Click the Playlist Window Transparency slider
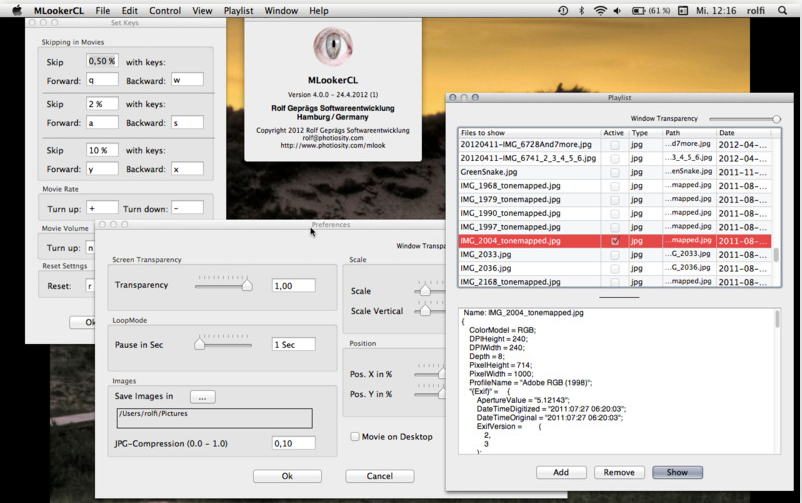The image size is (802, 503). click(x=745, y=119)
